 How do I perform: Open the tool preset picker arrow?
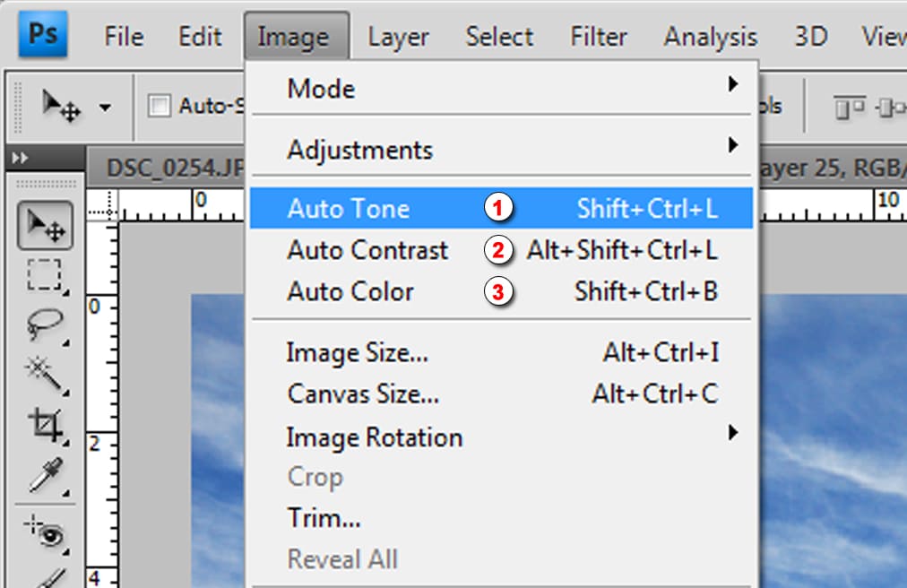click(x=105, y=107)
